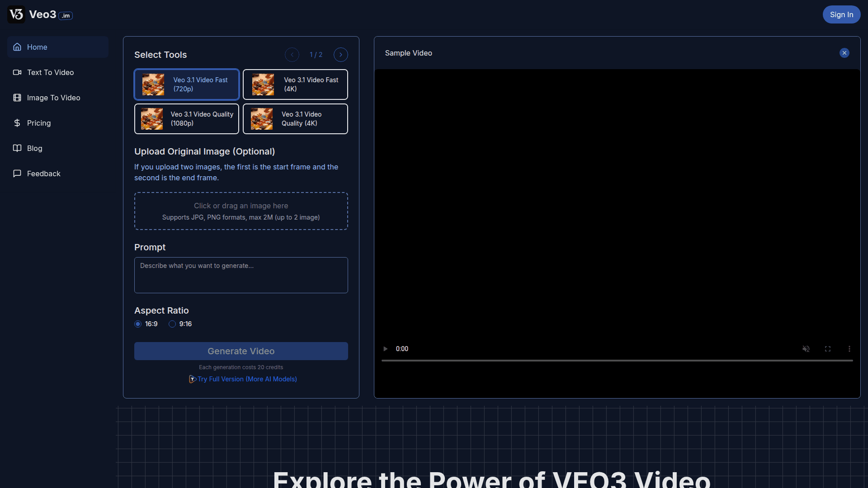Select Veo 3.1 Video Quality (1080p) model

tap(186, 118)
